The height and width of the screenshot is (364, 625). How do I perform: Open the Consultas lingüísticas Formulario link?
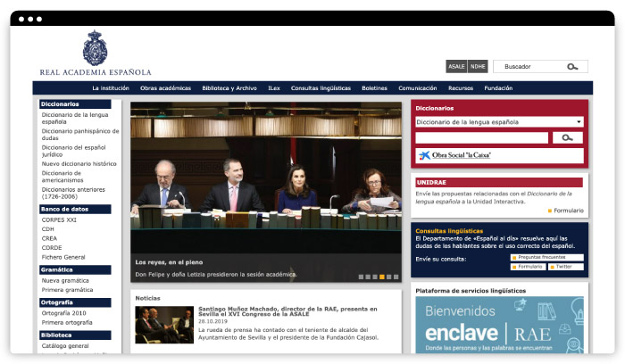(529, 267)
